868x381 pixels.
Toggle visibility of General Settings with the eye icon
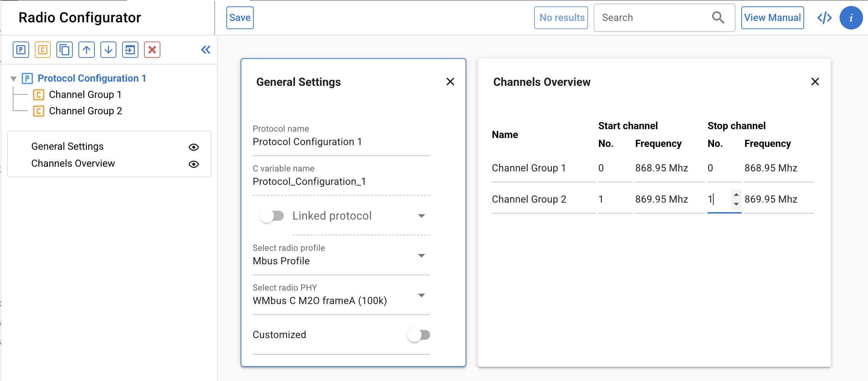194,147
